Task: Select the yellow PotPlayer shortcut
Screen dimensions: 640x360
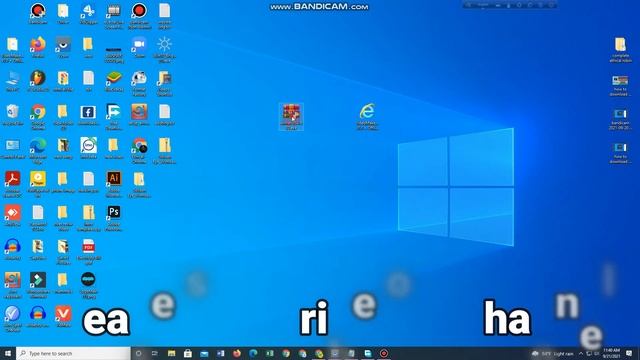Action: (38, 184)
